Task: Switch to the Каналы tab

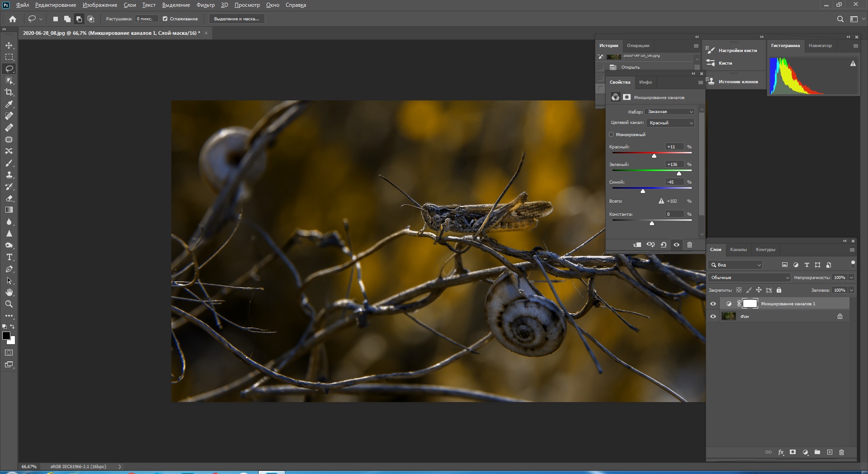Action: tap(738, 250)
